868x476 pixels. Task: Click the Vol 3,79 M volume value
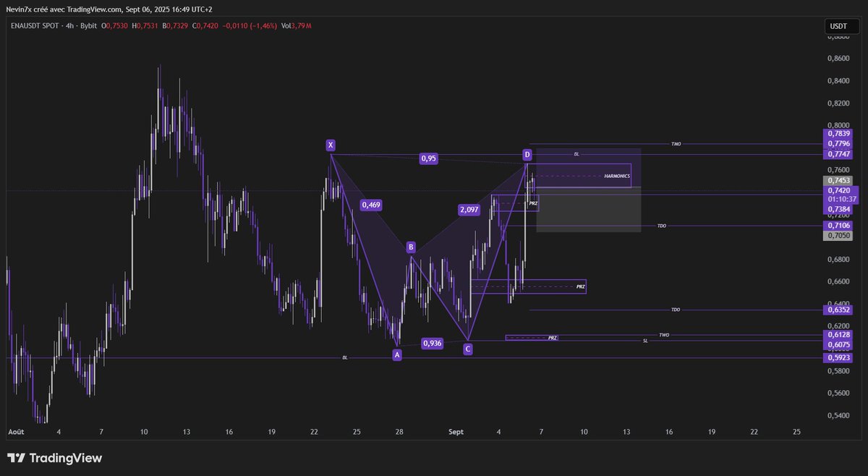[297, 26]
